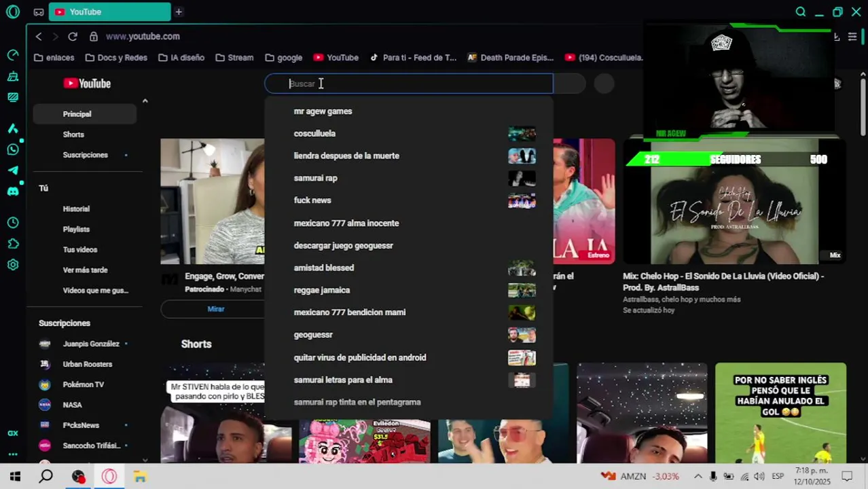Open Windows Start menu
Screen dimensions: 868x489
click(x=14, y=476)
